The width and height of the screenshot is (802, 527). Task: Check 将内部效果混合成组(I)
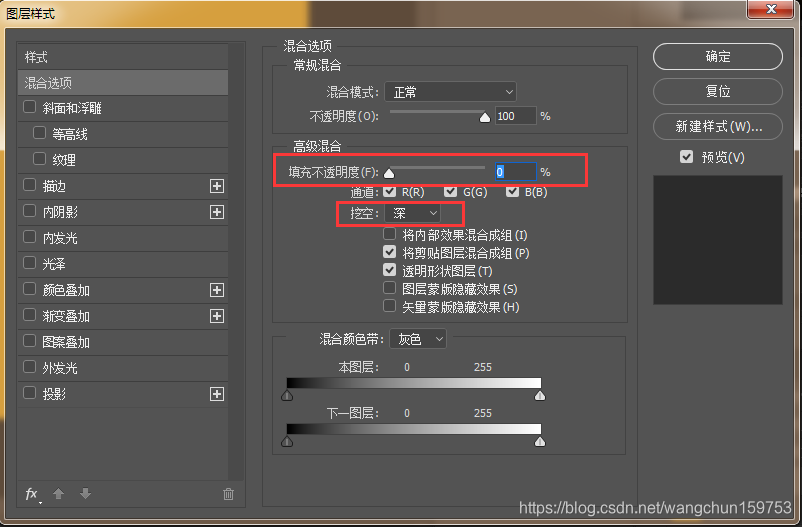390,234
